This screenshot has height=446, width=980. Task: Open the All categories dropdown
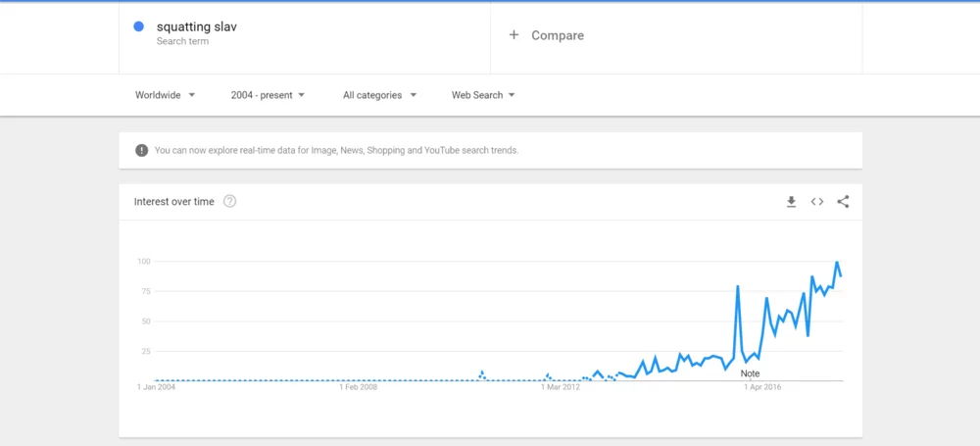pos(379,95)
